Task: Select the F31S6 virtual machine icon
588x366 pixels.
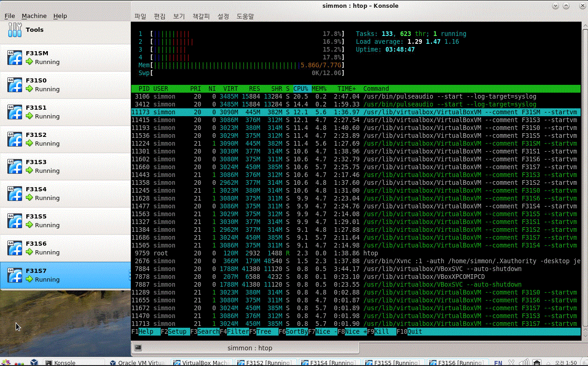Action: (15, 248)
